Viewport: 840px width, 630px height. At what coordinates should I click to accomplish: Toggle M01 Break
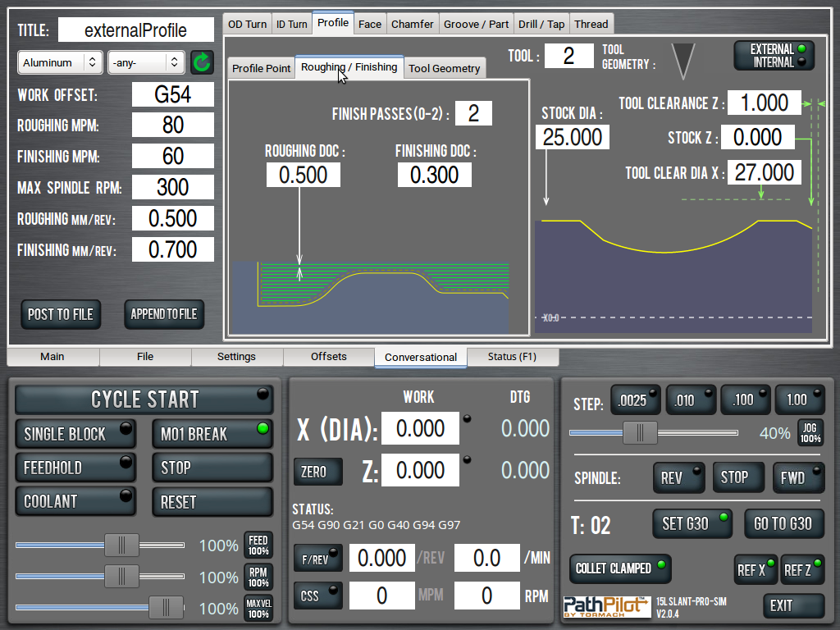click(212, 434)
